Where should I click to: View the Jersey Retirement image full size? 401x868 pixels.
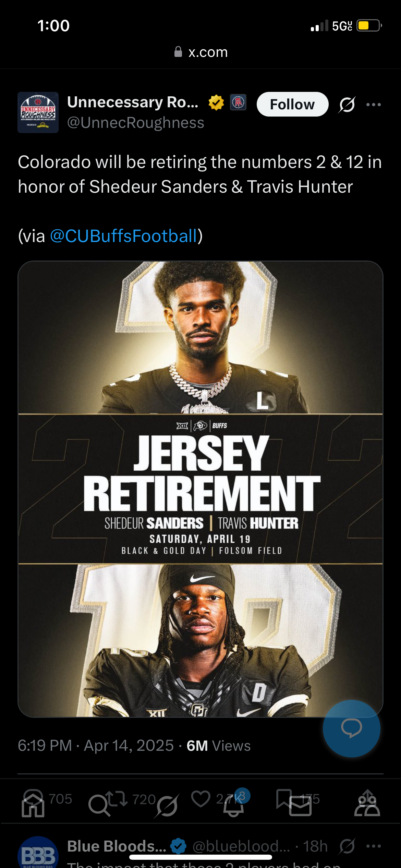[200, 489]
